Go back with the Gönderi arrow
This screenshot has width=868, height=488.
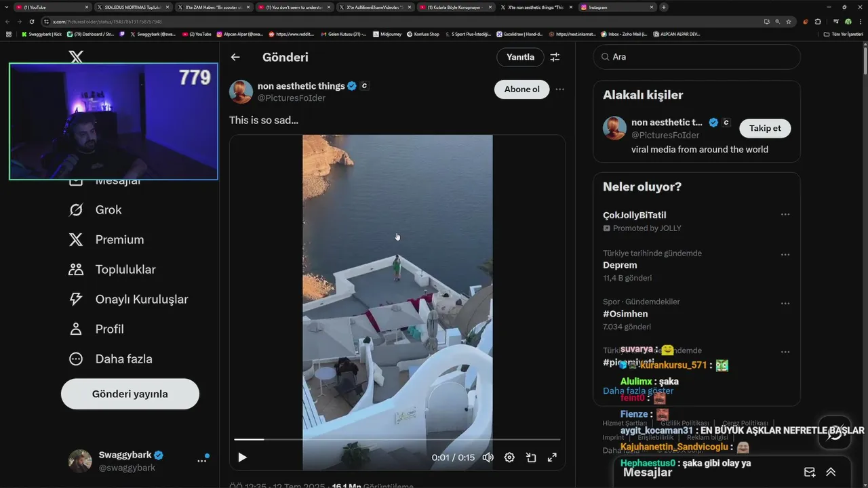[x=235, y=57]
